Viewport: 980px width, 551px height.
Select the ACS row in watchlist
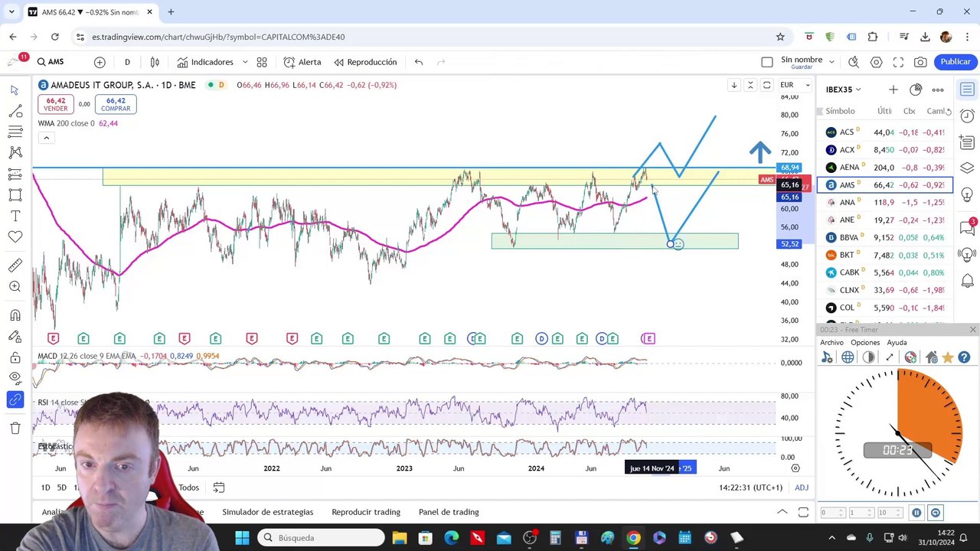885,132
